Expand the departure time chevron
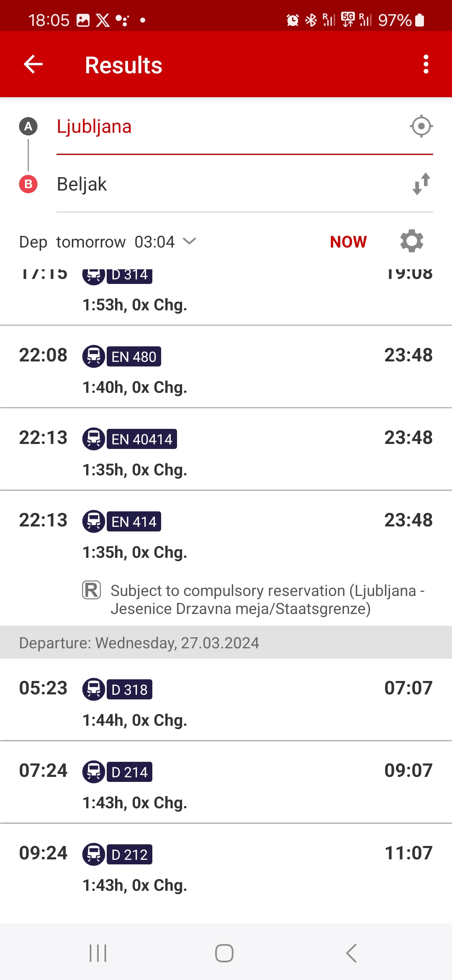Viewport: 452px width, 980px height. click(x=190, y=242)
